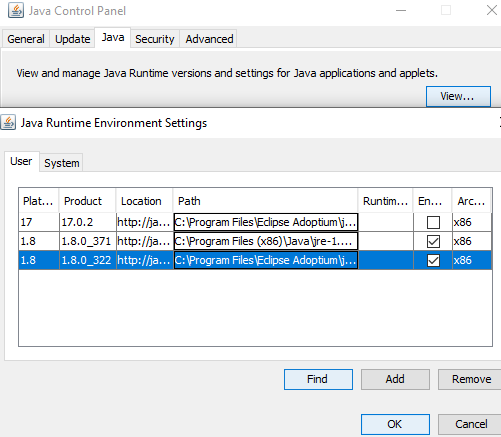Enable the 17.0.2 runtime checkbox
Viewport: 501px width, 437px height.
[433, 222]
